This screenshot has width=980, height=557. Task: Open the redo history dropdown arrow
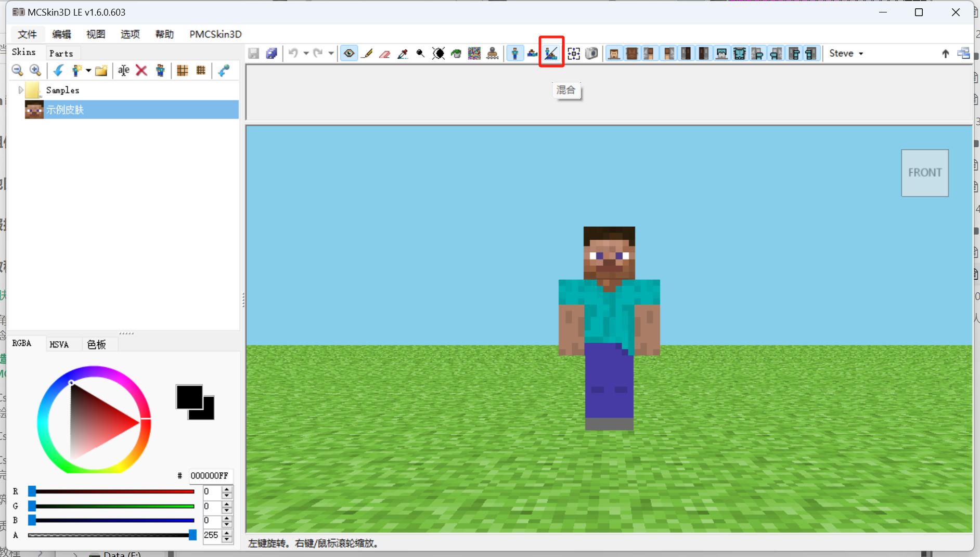click(x=331, y=53)
